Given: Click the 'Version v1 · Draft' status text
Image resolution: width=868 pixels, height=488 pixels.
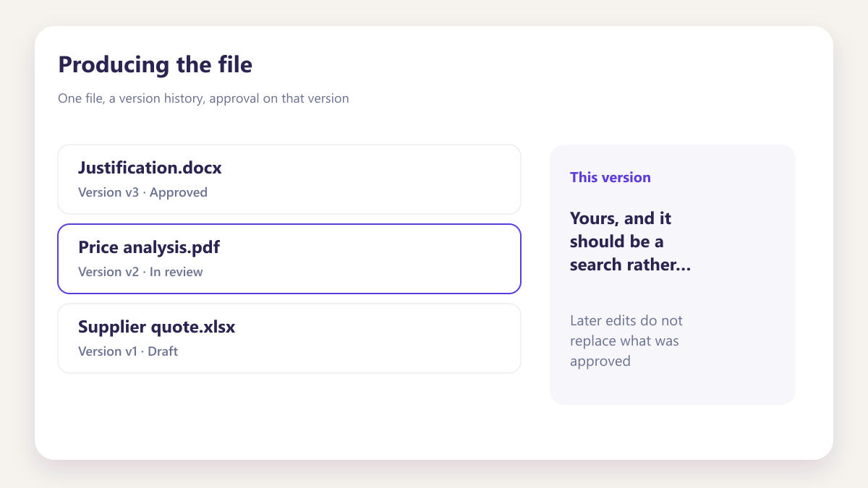Looking at the screenshot, I should pyautogui.click(x=128, y=351).
